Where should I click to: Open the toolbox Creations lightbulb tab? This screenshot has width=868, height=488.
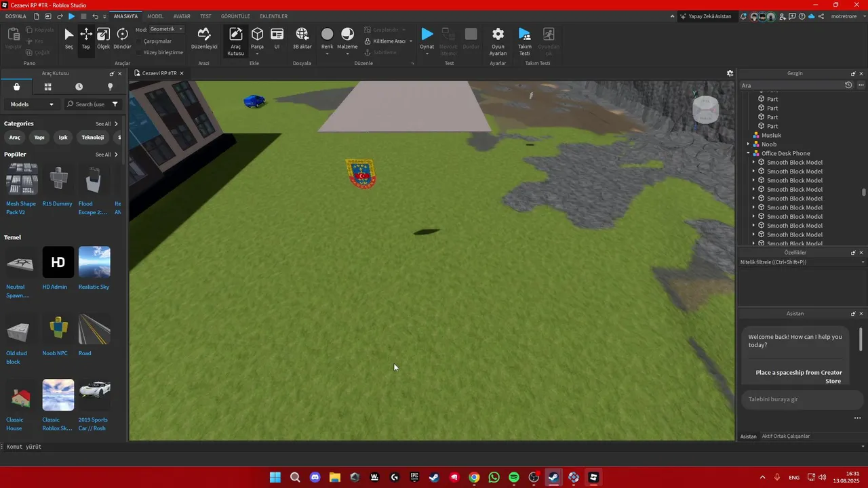[110, 87]
